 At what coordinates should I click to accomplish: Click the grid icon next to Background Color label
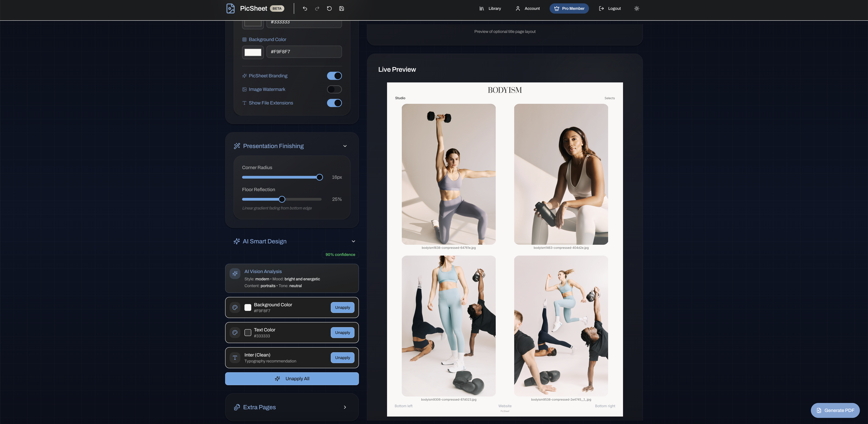tap(244, 40)
